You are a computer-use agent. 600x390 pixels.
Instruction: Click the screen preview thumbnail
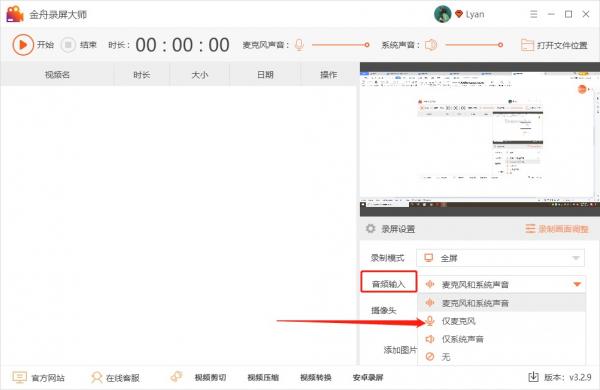coord(479,140)
